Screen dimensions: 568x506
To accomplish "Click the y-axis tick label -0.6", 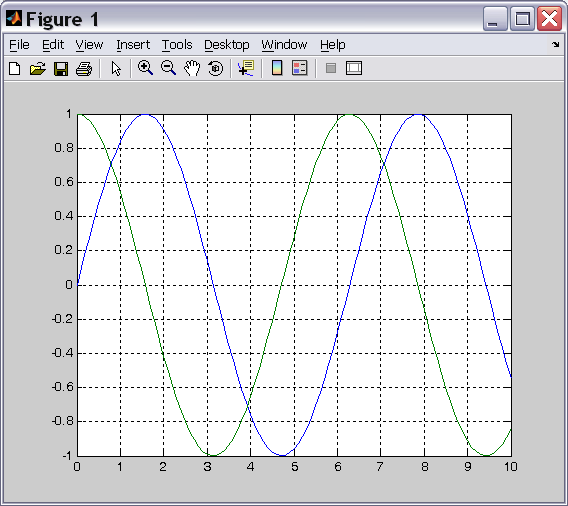I will click(63, 387).
